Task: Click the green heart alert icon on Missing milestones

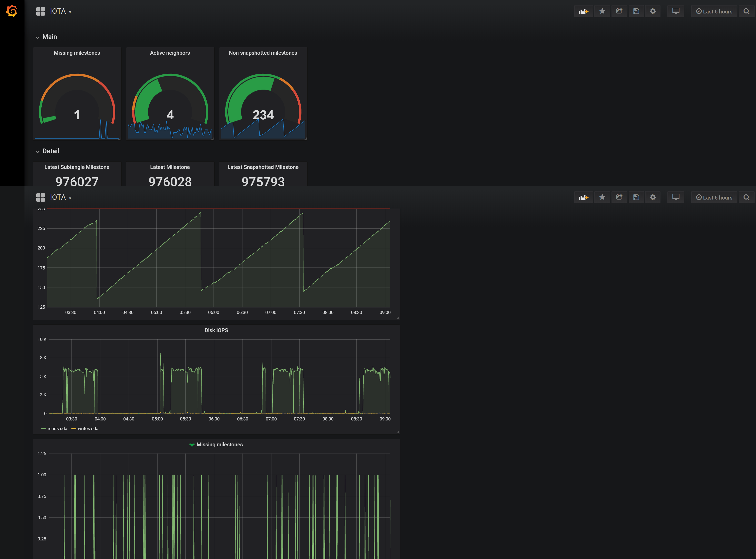Action: point(192,445)
